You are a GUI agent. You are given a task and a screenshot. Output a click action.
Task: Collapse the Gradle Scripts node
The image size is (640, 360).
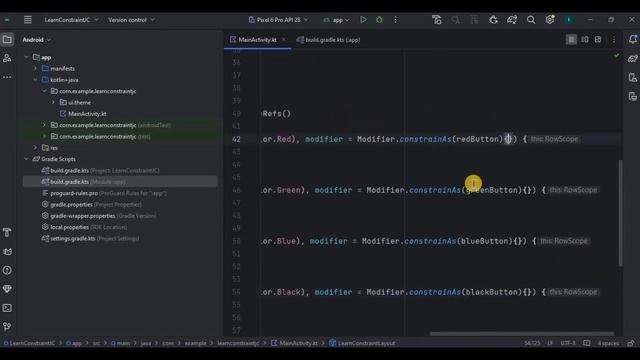[27, 159]
